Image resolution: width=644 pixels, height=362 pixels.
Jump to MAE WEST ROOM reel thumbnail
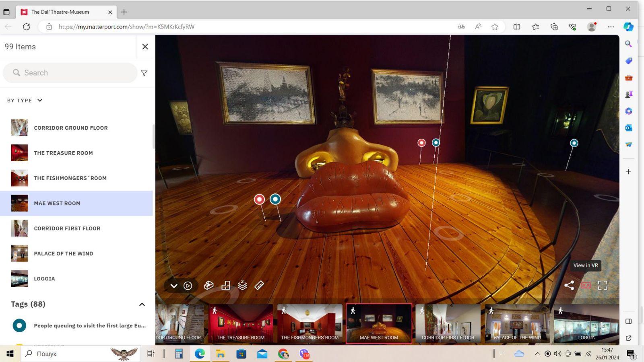[379, 323]
